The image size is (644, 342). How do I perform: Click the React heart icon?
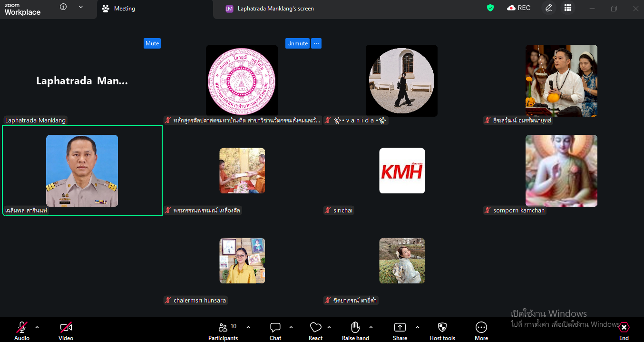[x=315, y=328]
